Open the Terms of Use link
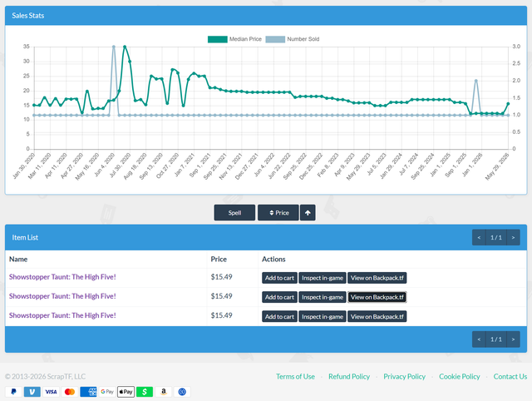Viewport: 532px width, 401px height. pyautogui.click(x=295, y=376)
